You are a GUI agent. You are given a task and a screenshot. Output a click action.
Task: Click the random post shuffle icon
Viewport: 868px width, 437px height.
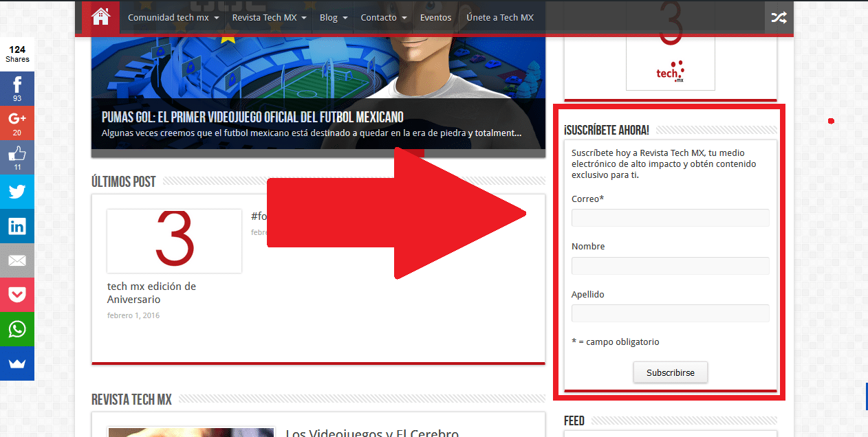(x=778, y=17)
